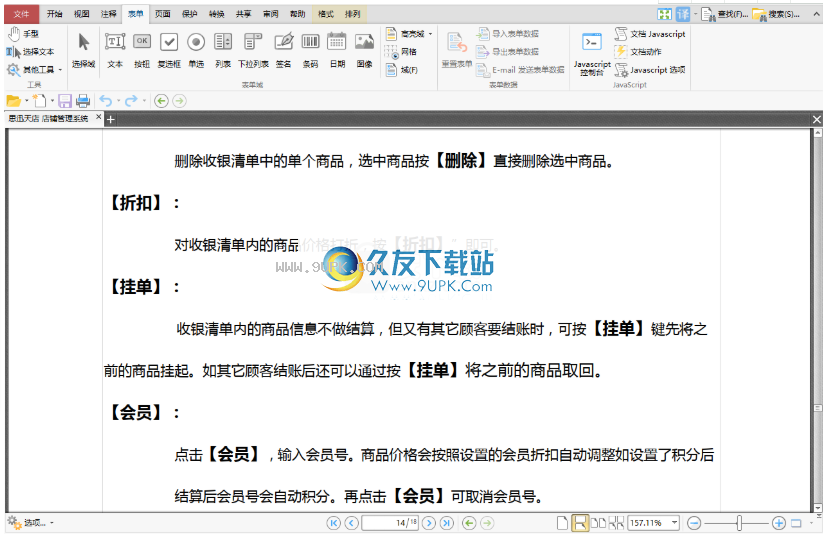This screenshot has width=823, height=539.
Task: Click the zoom out minus button
Action: point(694,523)
